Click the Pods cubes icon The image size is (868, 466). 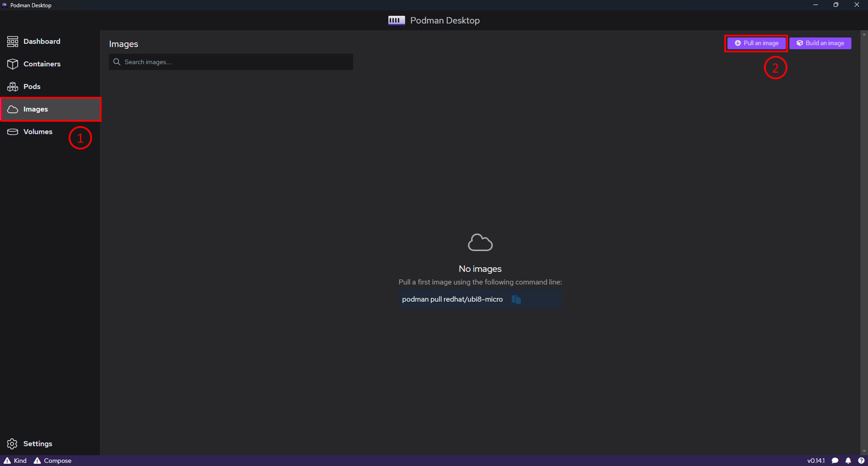tap(12, 86)
